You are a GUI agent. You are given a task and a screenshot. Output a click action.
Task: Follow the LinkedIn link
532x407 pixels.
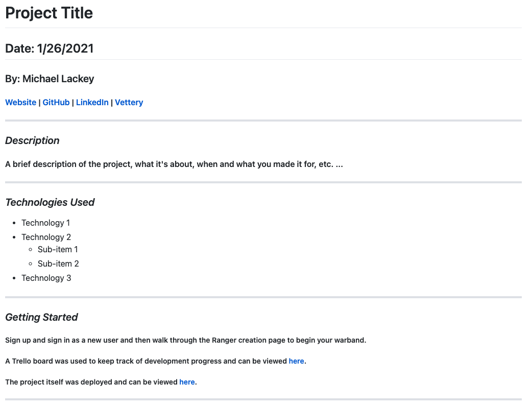pos(92,103)
